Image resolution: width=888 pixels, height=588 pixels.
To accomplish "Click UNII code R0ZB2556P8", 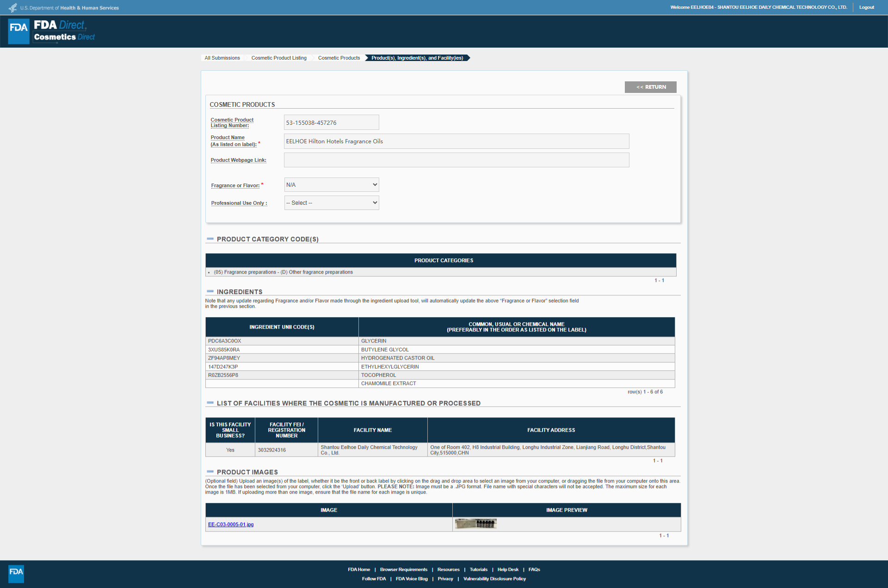I will pos(223,375).
